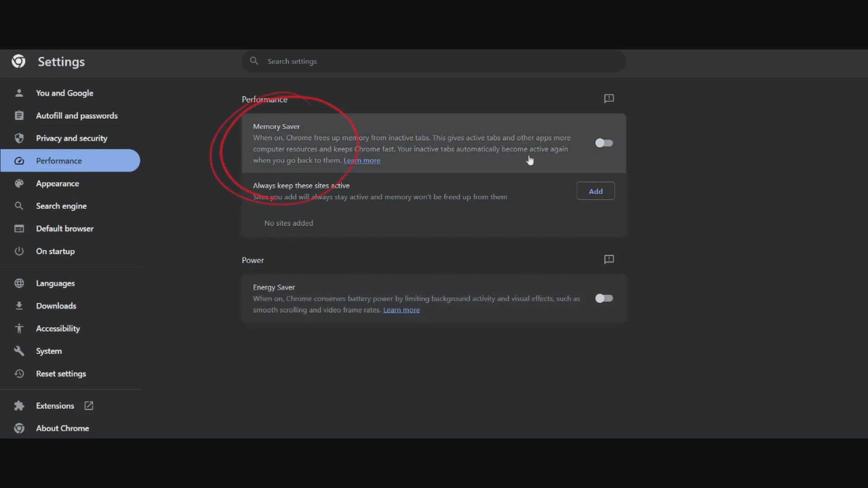
Task: Open About Chrome page
Action: pyautogui.click(x=71, y=428)
